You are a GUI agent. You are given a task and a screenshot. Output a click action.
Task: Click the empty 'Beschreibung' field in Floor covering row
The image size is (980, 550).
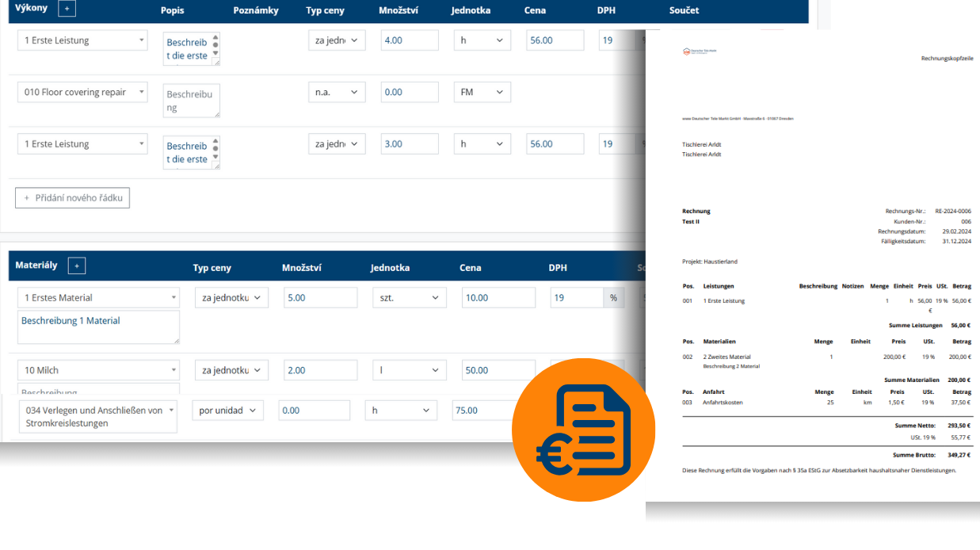(x=192, y=101)
